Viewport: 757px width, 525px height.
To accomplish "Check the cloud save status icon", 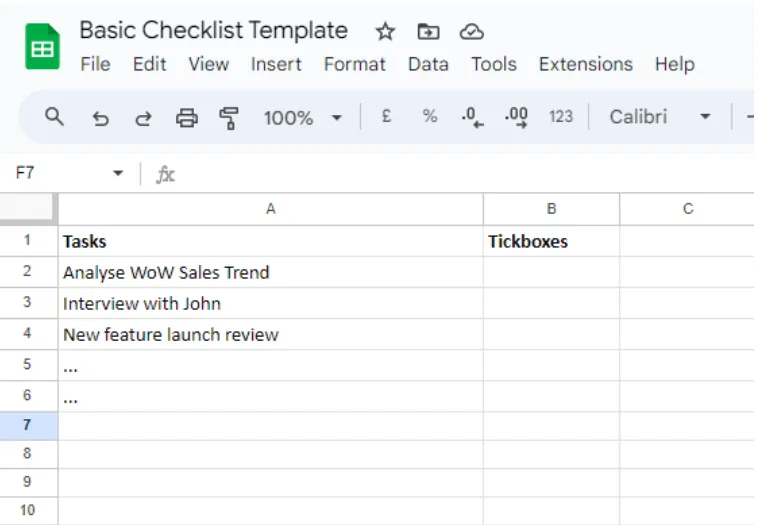I will pyautogui.click(x=472, y=32).
